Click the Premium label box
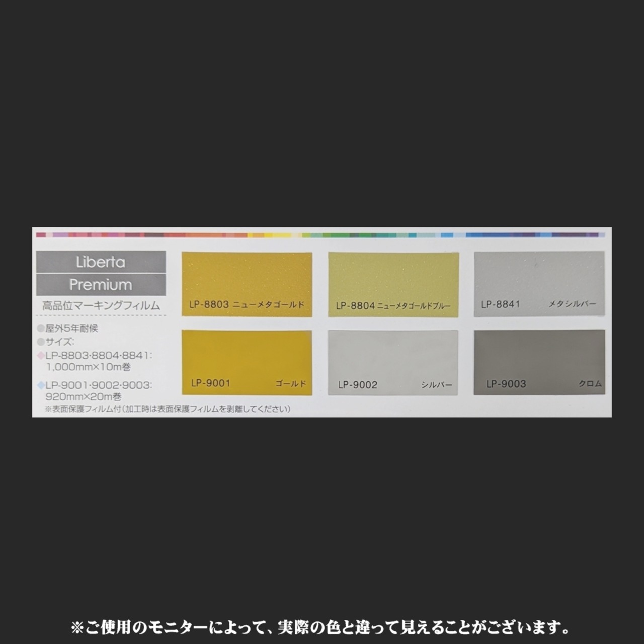 coord(101,285)
